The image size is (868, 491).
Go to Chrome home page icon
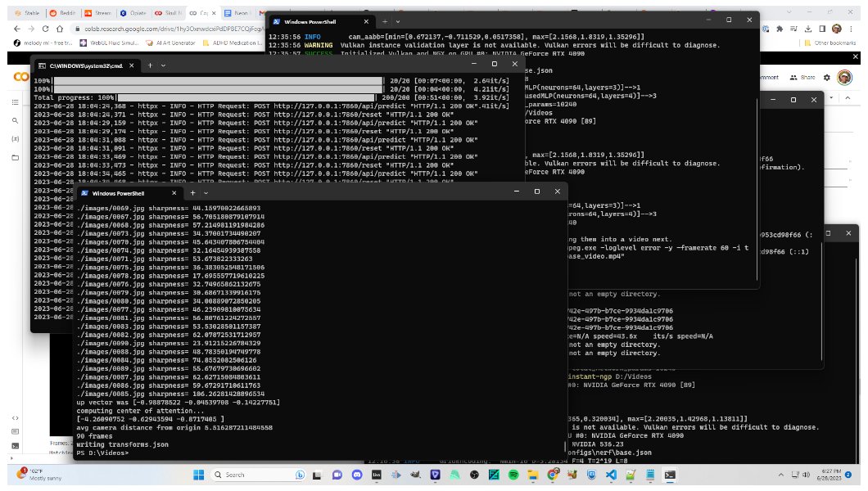point(60,29)
